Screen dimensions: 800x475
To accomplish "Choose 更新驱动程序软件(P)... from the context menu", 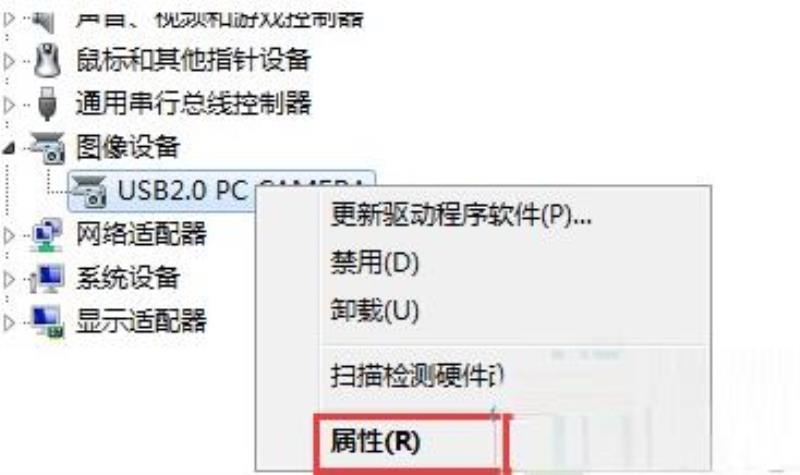I will pyautogui.click(x=461, y=215).
